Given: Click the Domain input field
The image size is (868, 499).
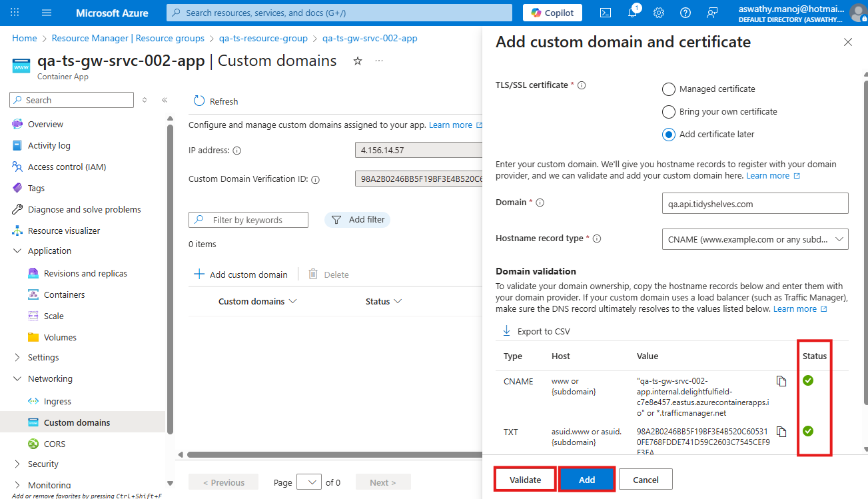Looking at the screenshot, I should point(755,203).
